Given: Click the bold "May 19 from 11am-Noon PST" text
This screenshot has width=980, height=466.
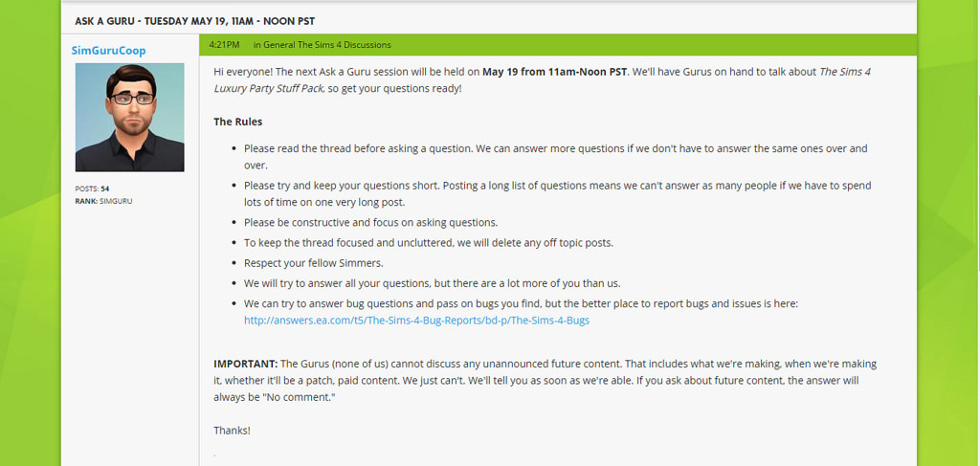Looking at the screenshot, I should (555, 72).
